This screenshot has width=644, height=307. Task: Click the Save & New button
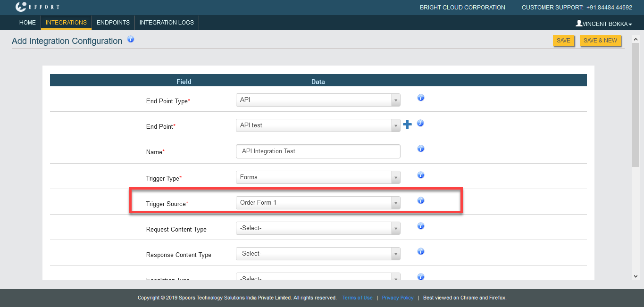[600, 41]
